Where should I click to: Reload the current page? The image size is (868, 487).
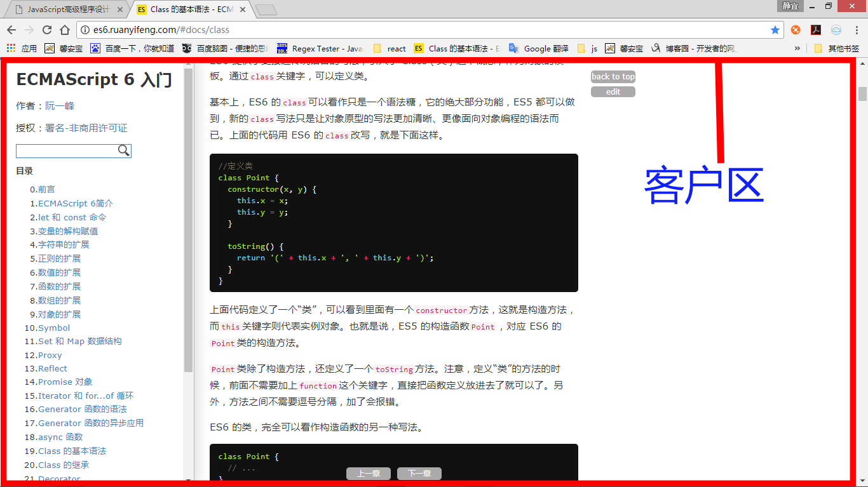(46, 30)
